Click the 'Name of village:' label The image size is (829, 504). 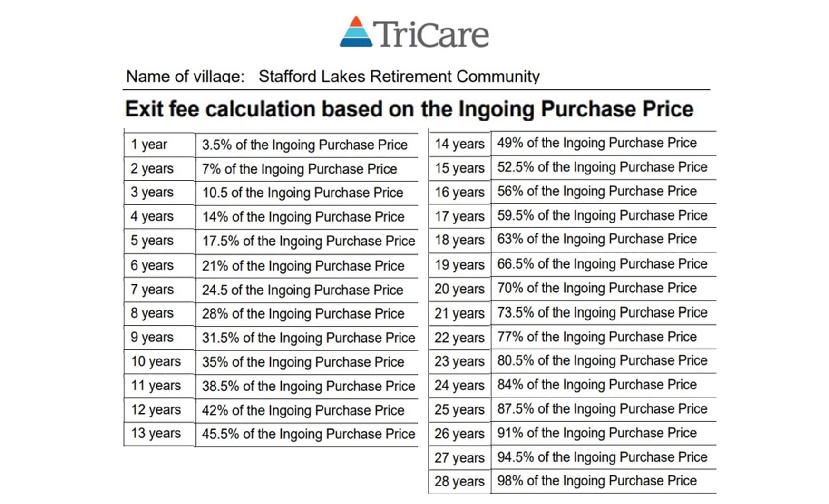[x=185, y=77]
